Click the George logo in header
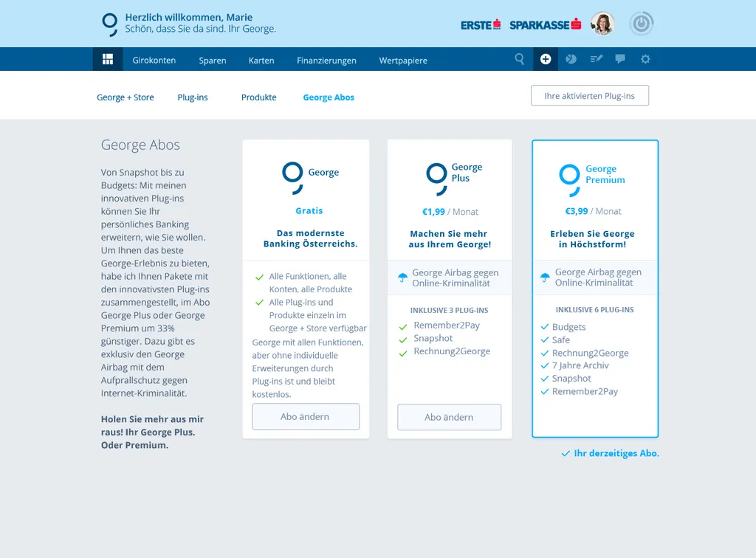The height and width of the screenshot is (558, 756). click(x=110, y=24)
